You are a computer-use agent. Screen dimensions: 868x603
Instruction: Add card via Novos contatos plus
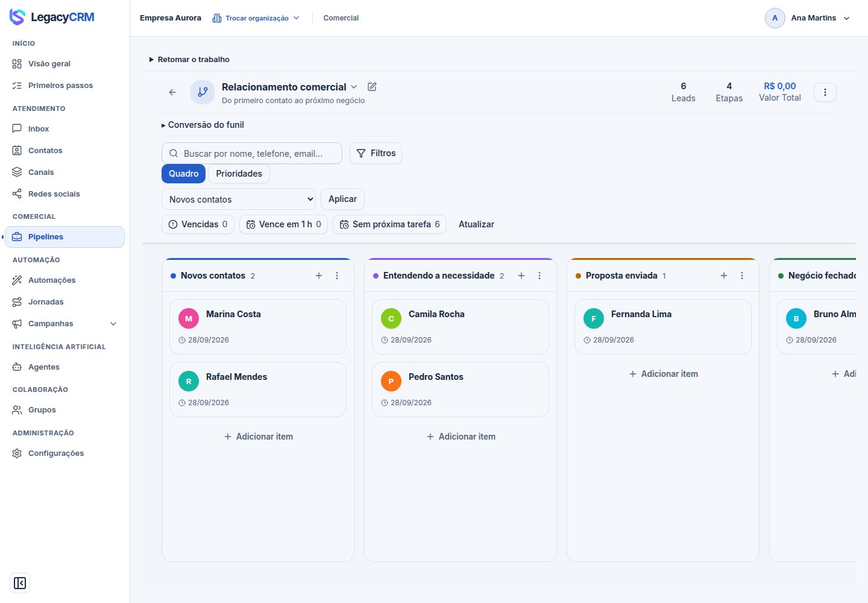319,276
